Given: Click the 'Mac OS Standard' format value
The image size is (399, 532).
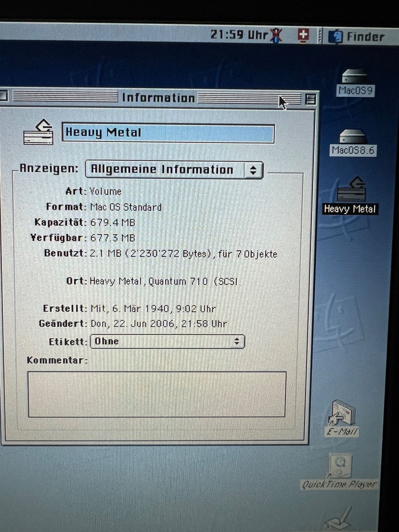Looking at the screenshot, I should click(126, 207).
